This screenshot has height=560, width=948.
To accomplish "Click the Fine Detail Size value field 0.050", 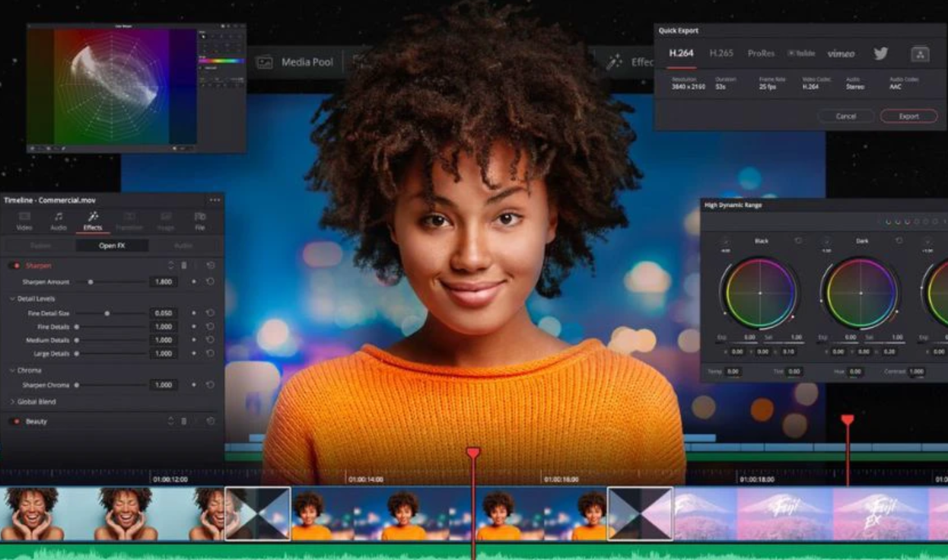I will tap(164, 313).
